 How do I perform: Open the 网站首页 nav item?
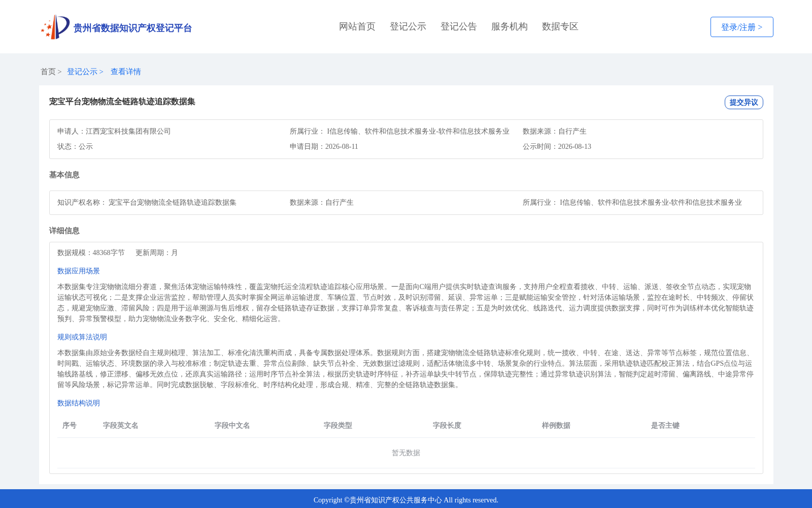(x=357, y=26)
